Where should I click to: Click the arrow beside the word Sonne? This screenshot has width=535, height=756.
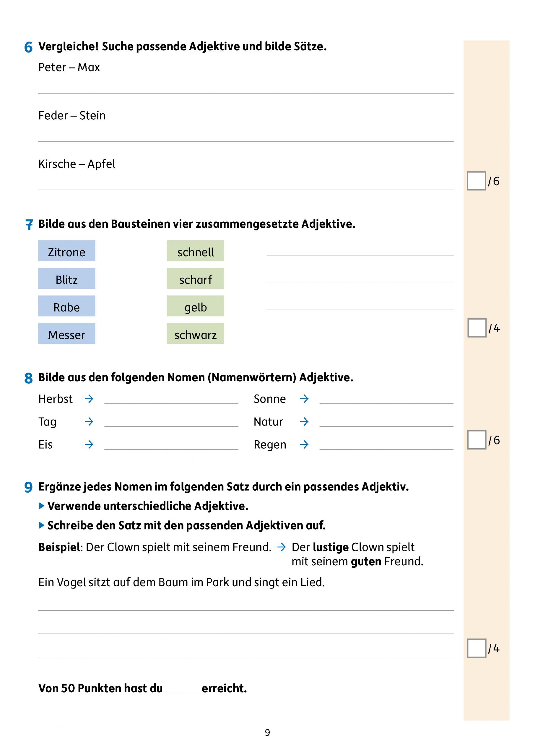[304, 399]
